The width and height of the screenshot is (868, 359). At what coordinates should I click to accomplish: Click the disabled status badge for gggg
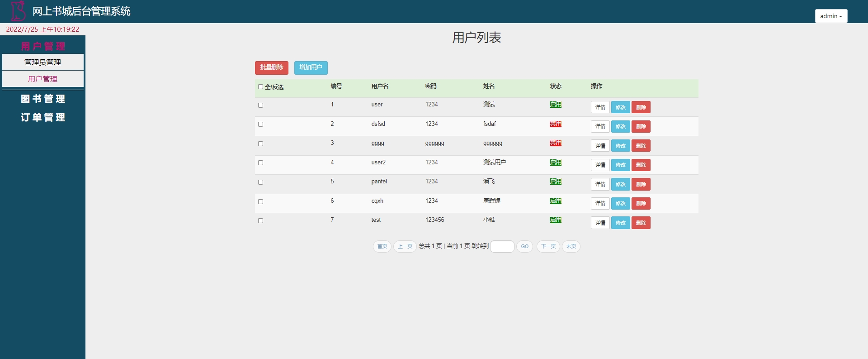coord(556,143)
